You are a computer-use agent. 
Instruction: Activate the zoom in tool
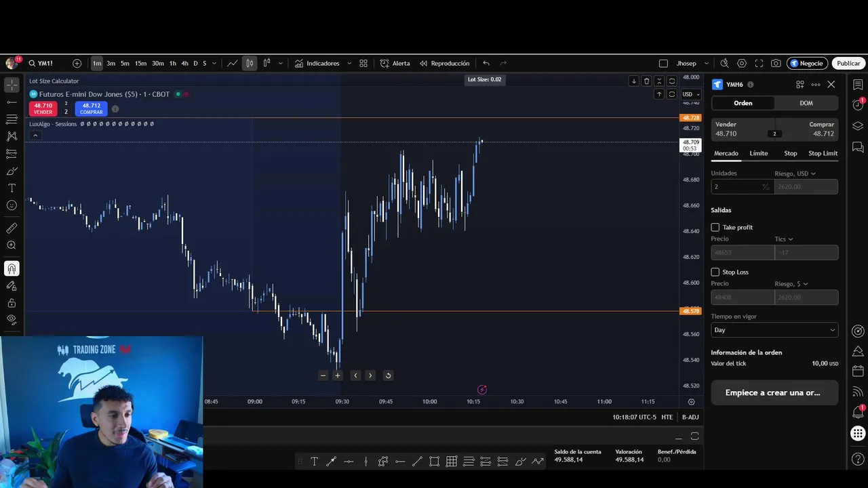[12, 245]
